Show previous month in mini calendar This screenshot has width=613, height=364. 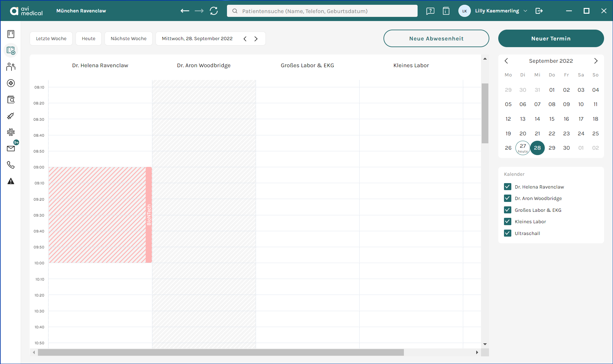(x=506, y=61)
